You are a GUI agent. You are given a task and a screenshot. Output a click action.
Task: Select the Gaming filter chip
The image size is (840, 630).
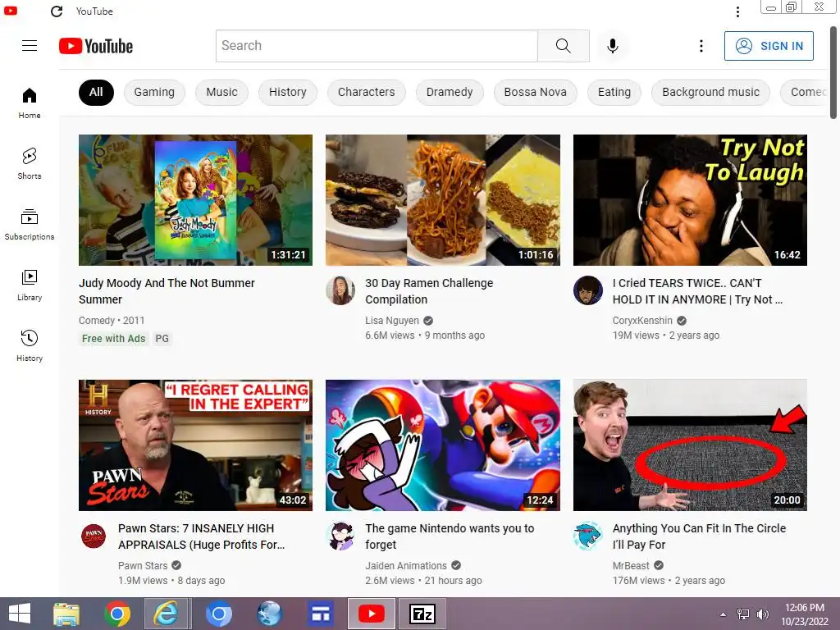pos(154,92)
